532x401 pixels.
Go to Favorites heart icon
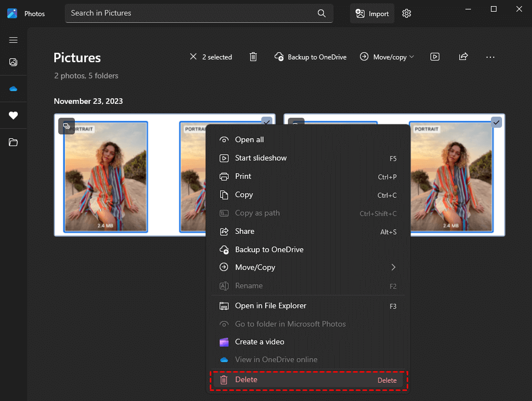(x=13, y=116)
